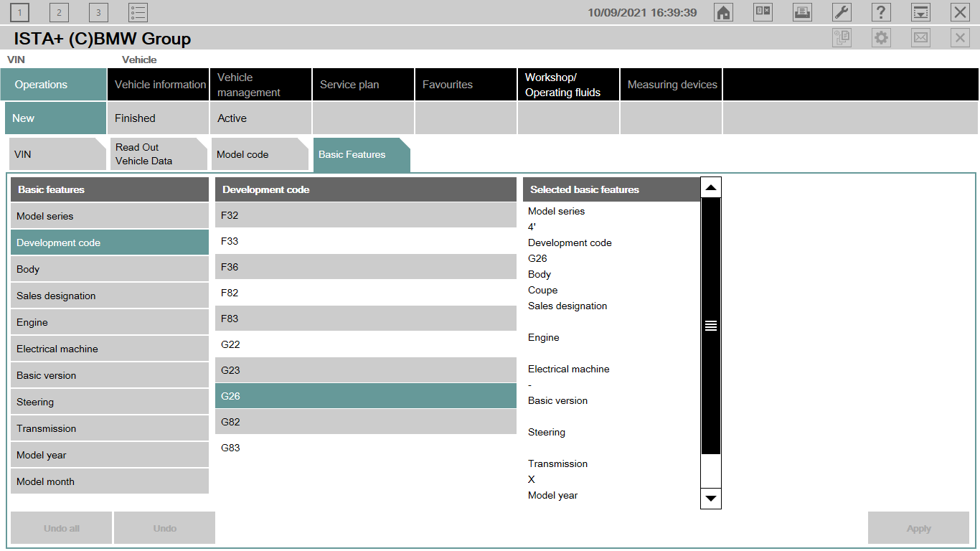Open the Help question mark icon
Image resolution: width=980 pixels, height=551 pixels.
[881, 12]
